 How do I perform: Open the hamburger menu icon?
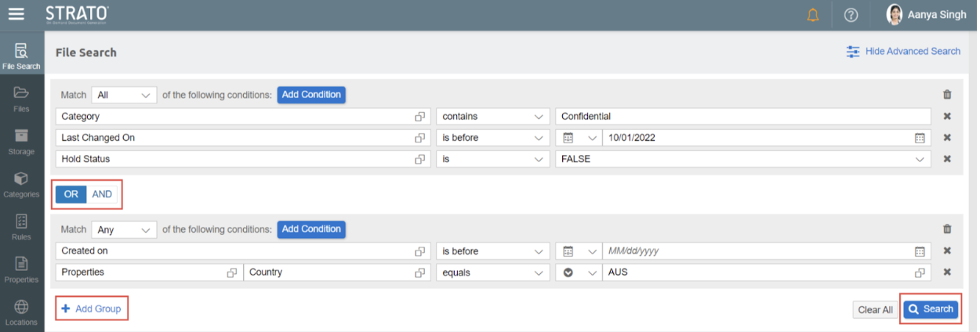[x=16, y=14]
